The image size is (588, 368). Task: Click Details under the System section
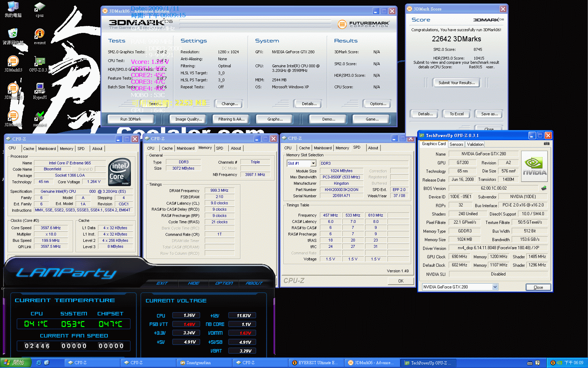(309, 104)
